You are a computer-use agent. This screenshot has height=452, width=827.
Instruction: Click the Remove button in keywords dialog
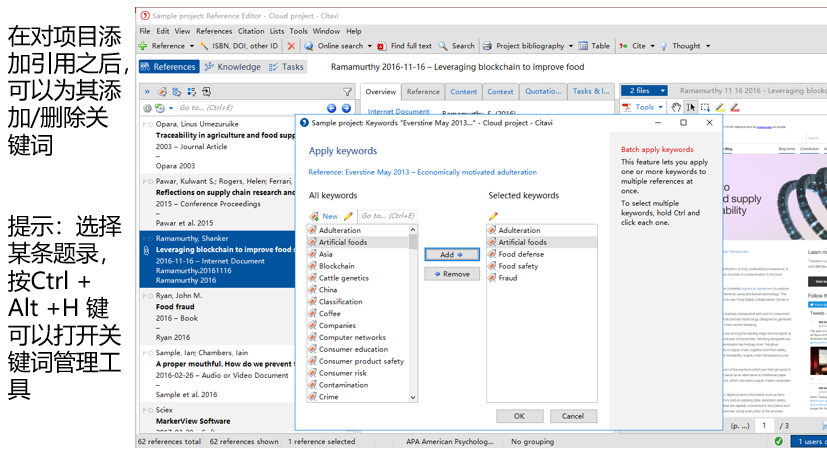pos(452,274)
